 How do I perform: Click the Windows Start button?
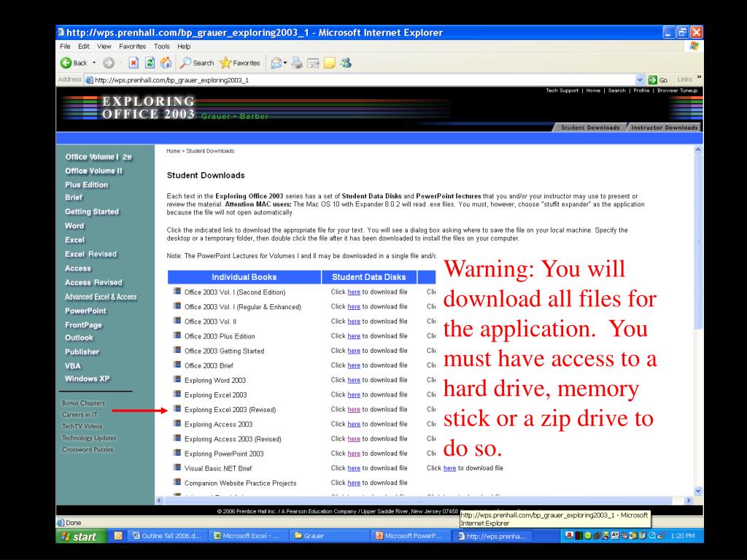(x=80, y=536)
